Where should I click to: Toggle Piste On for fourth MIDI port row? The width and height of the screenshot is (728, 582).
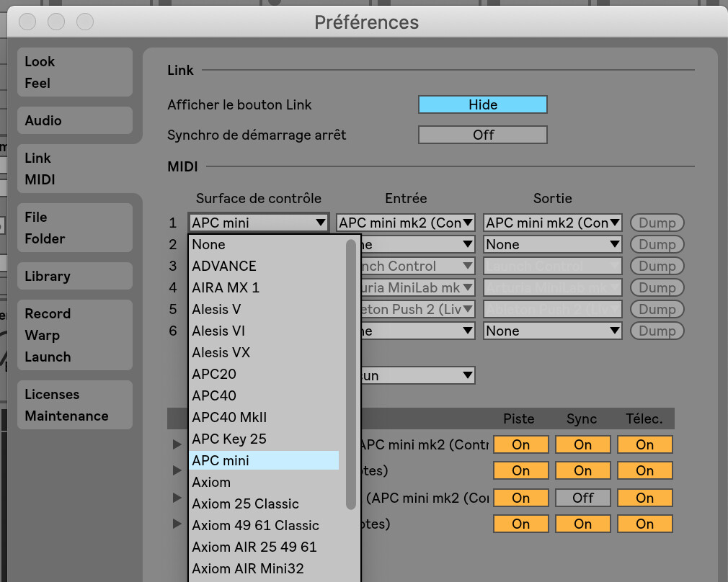521,524
